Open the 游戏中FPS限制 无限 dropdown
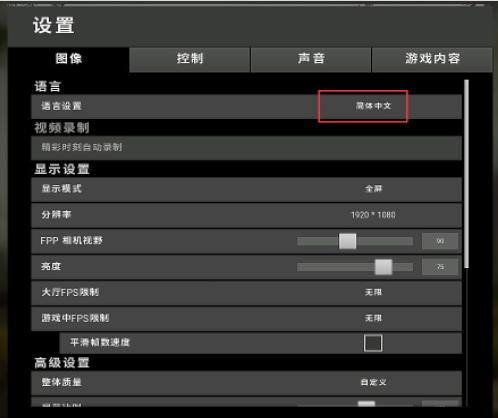The width and height of the screenshot is (498, 418). click(373, 318)
